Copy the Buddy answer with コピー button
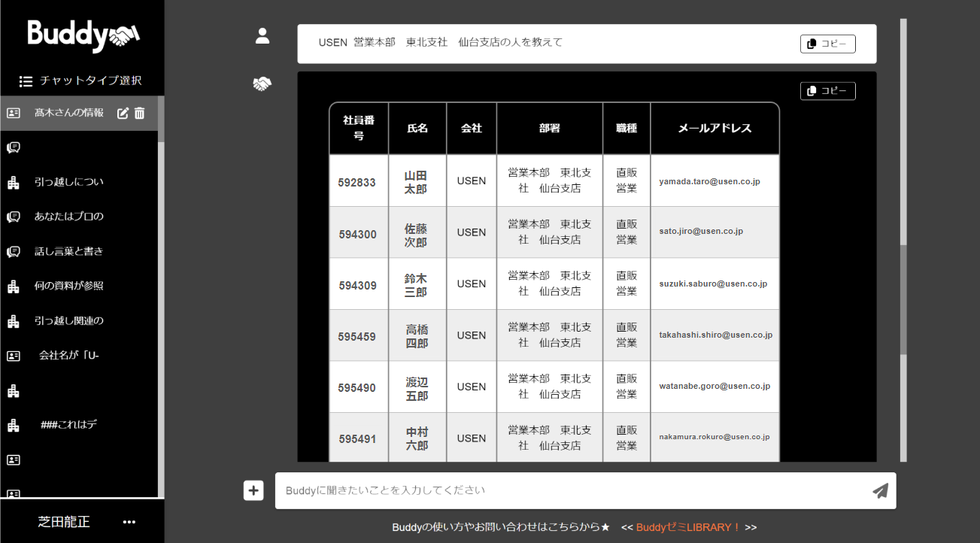The width and height of the screenshot is (980, 543). [828, 91]
